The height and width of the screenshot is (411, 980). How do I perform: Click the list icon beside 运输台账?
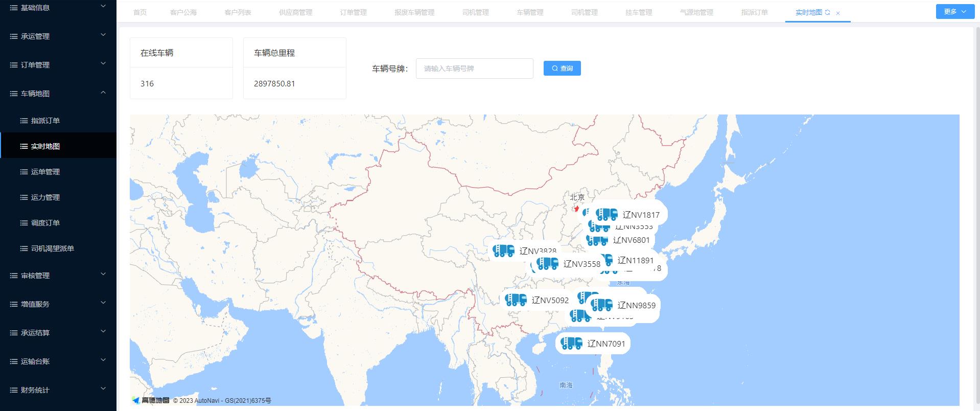[14, 361]
